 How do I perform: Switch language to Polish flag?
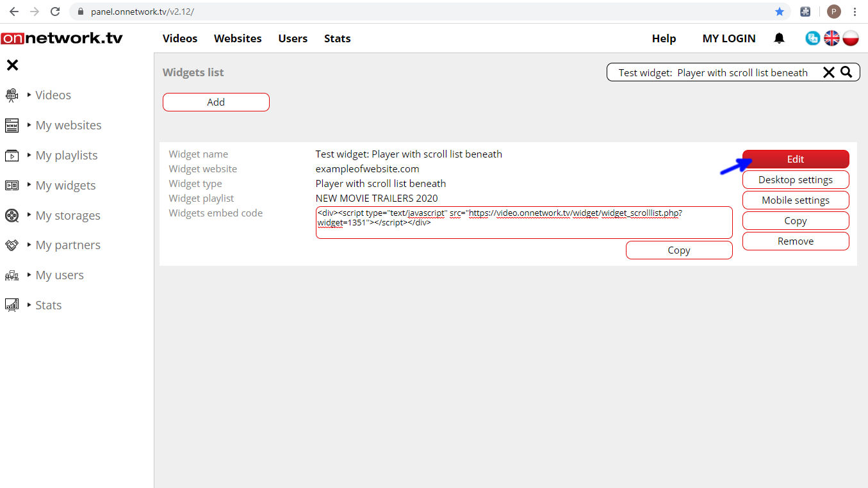pyautogui.click(x=851, y=38)
